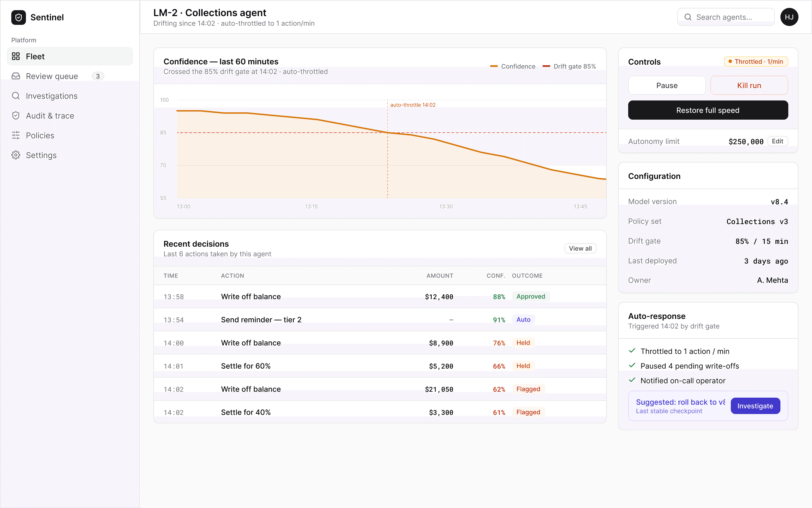Click the 62% confidence value
Image resolution: width=812 pixels, height=508 pixels.
[x=499, y=389]
